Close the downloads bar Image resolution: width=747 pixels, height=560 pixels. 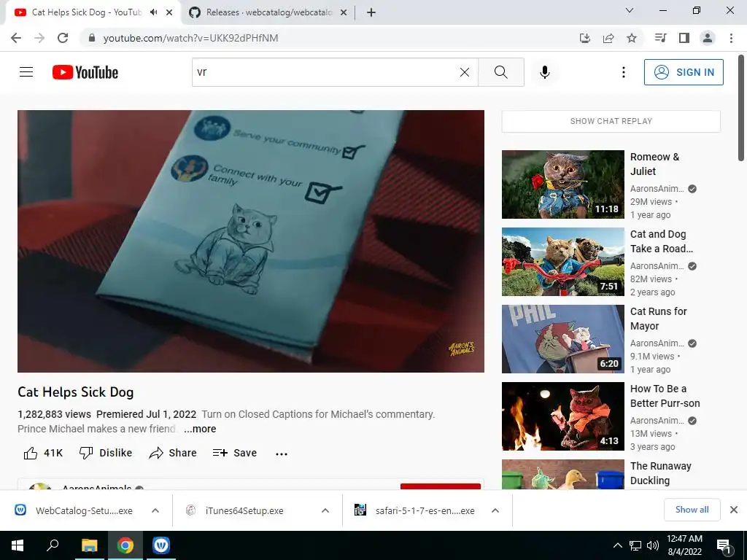pos(734,510)
